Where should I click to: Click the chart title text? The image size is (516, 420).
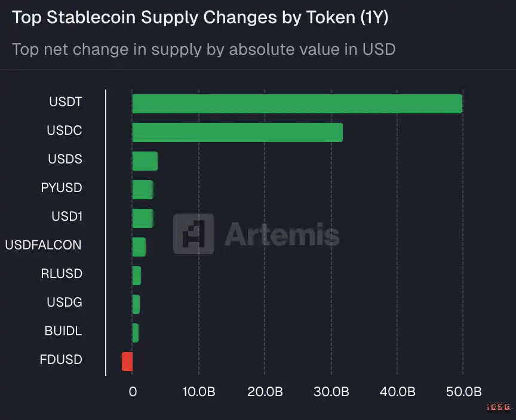(x=200, y=18)
